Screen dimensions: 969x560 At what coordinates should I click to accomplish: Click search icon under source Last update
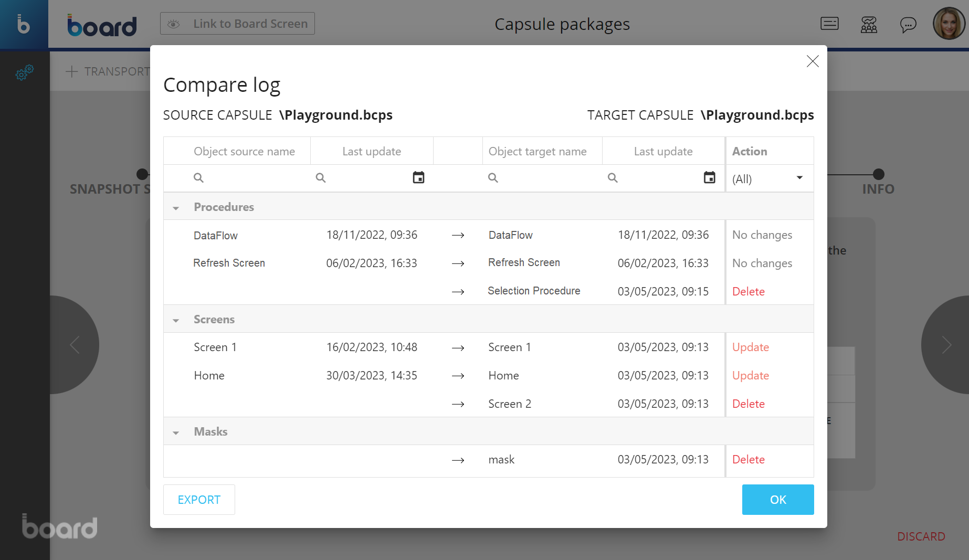click(x=321, y=178)
